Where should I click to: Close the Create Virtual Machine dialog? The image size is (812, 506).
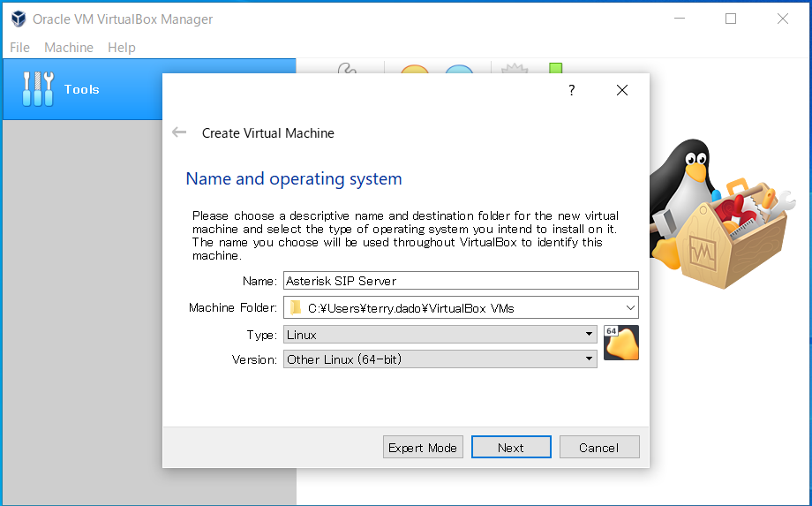[622, 90]
